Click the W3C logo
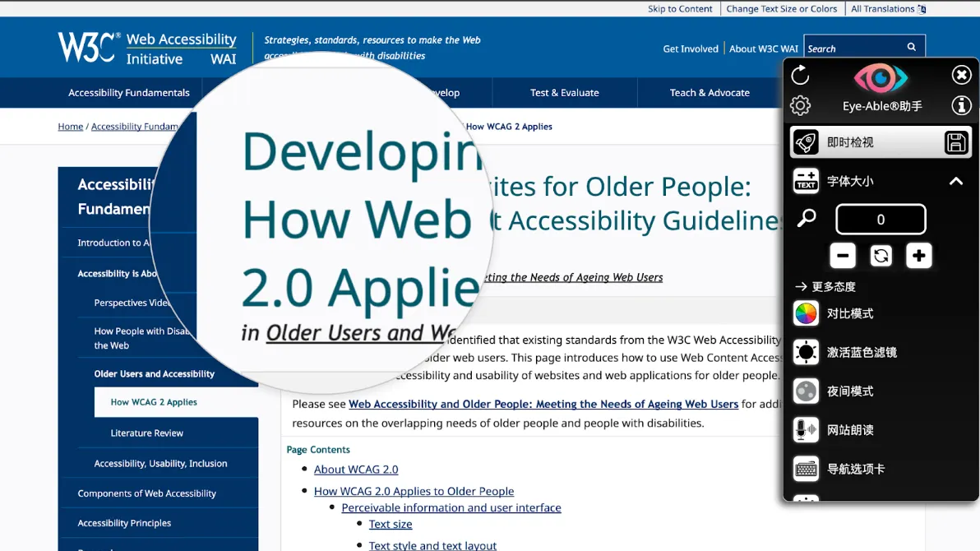Screen dimensions: 980x551 click(x=90, y=48)
